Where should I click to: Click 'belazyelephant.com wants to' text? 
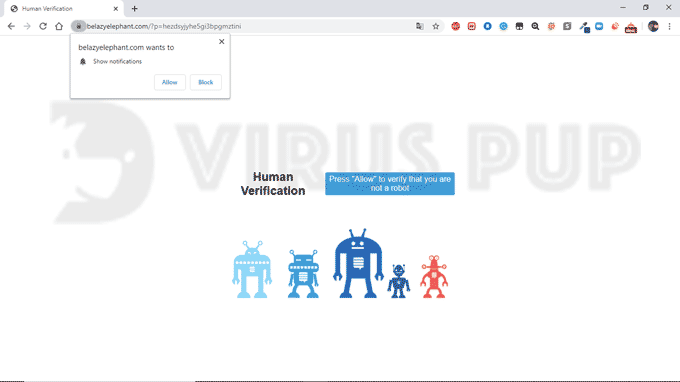(x=126, y=47)
